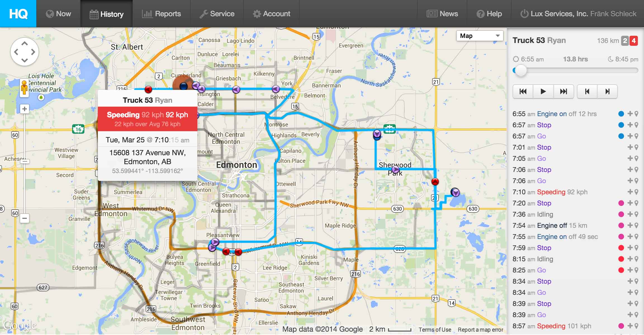This screenshot has height=335, width=644.
Task: Zoom in with the map plus button
Action: click(24, 109)
